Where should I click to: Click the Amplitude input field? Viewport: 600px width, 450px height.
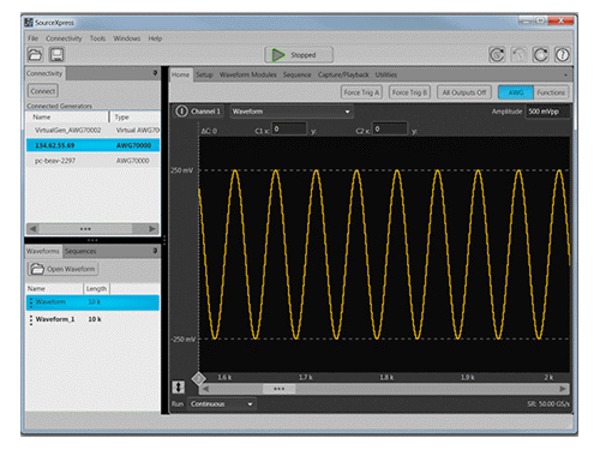point(548,111)
